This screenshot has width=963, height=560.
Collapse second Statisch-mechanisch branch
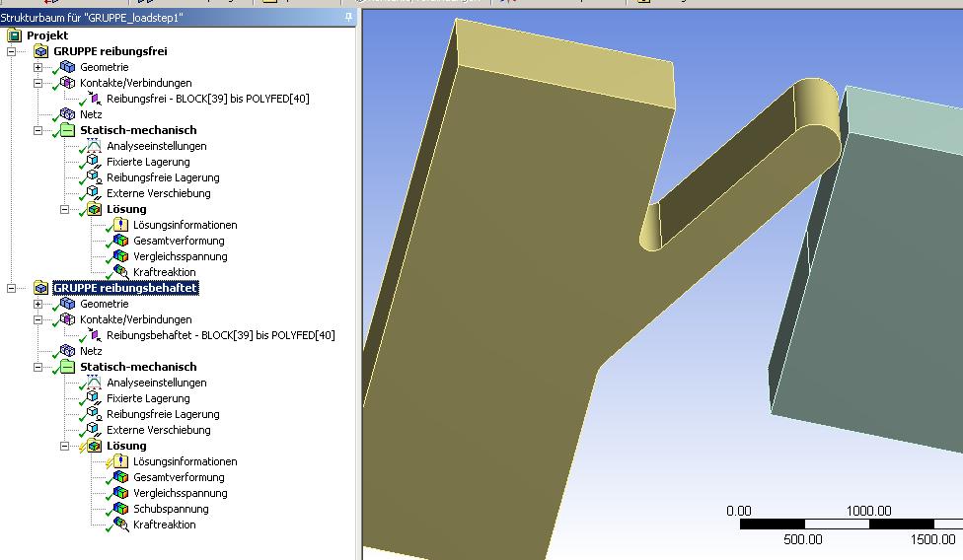(38, 367)
